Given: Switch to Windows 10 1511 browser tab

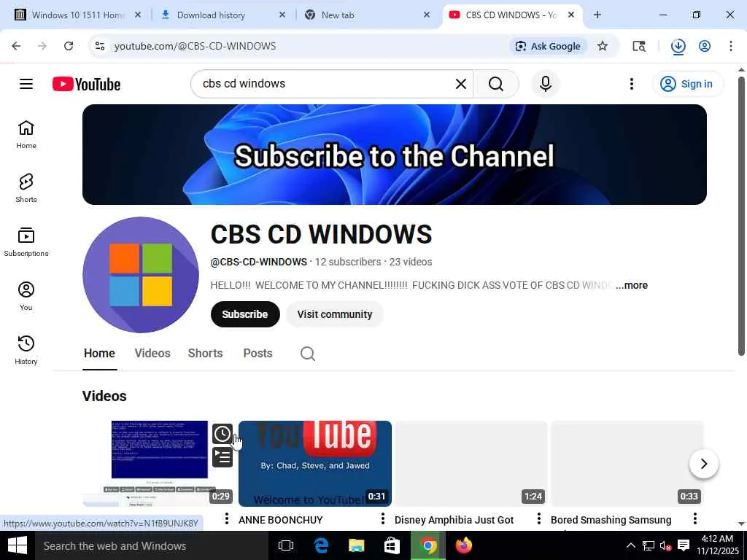Looking at the screenshot, I should (76, 15).
